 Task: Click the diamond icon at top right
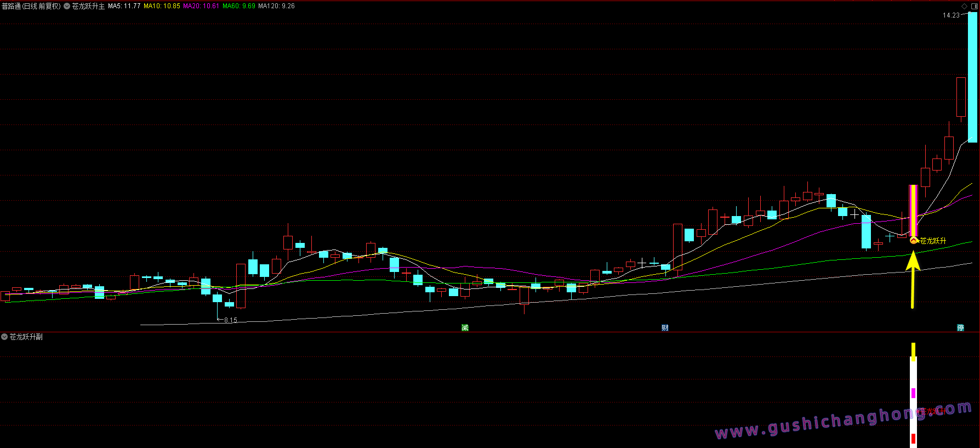click(x=965, y=6)
